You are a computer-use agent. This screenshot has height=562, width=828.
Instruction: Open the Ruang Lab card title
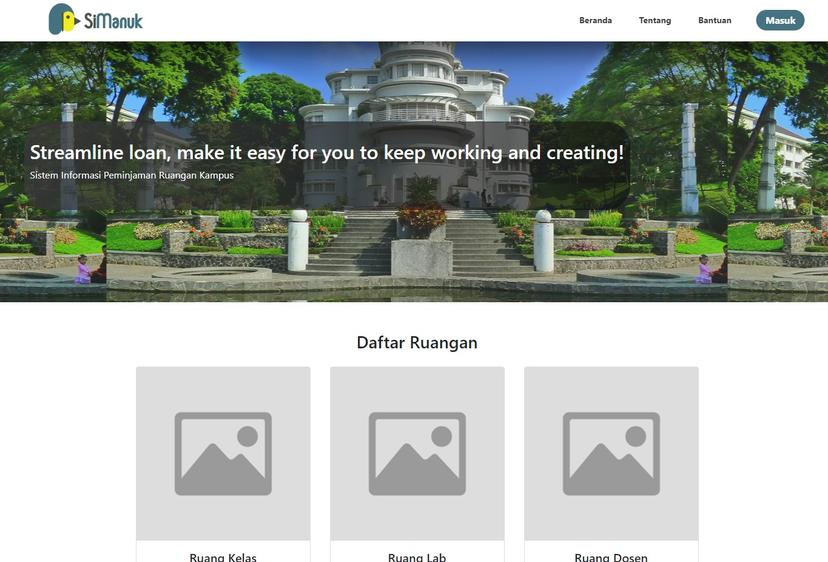point(417,556)
